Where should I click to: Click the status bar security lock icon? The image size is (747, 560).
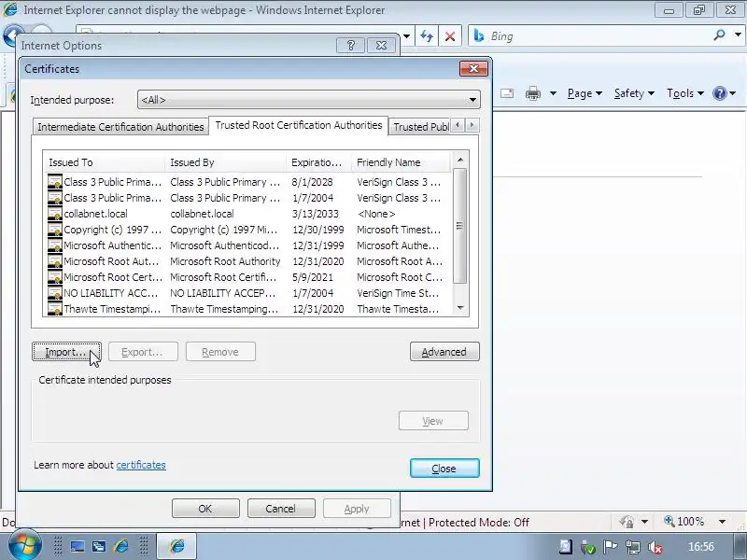pyautogui.click(x=627, y=522)
